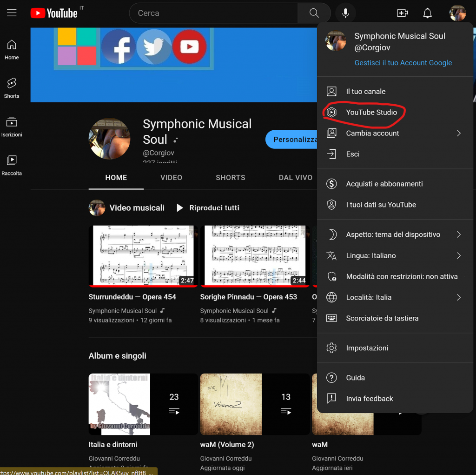Click the Twitter icon in banner
Image resolution: width=476 pixels, height=475 pixels.
pyautogui.click(x=154, y=47)
